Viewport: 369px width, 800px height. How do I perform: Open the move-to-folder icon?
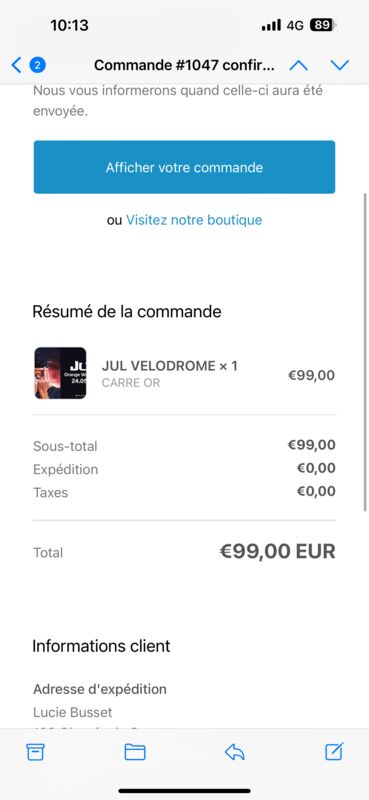pyautogui.click(x=135, y=752)
